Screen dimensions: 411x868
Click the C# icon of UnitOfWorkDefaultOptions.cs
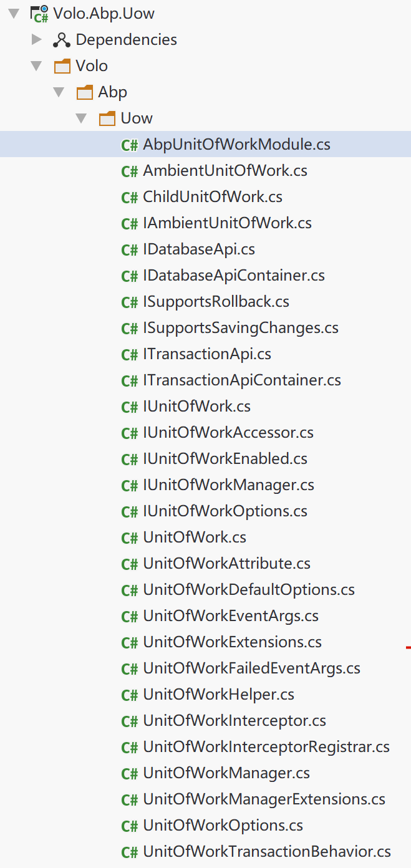pyautogui.click(x=130, y=591)
